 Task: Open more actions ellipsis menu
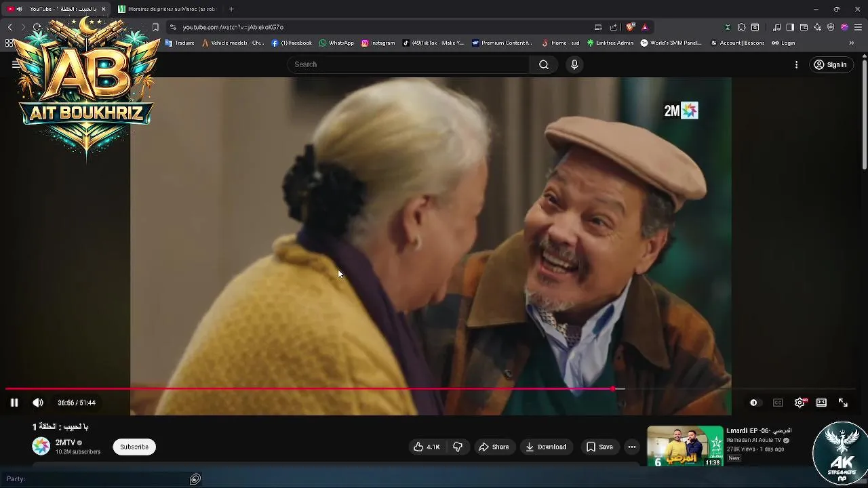pos(632,447)
